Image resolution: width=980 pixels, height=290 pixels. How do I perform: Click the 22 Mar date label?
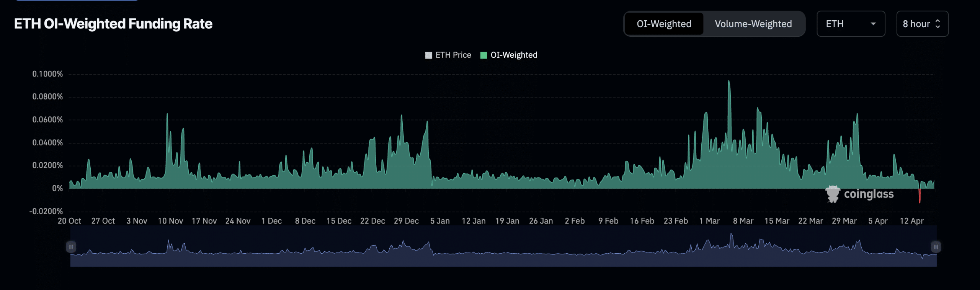point(810,221)
